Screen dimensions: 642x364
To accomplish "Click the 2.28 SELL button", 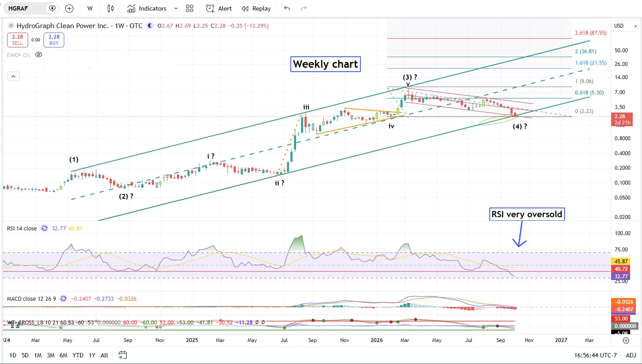I will click(18, 40).
